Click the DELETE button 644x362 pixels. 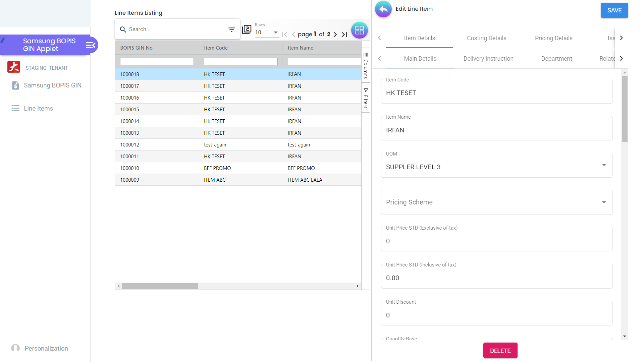point(500,351)
